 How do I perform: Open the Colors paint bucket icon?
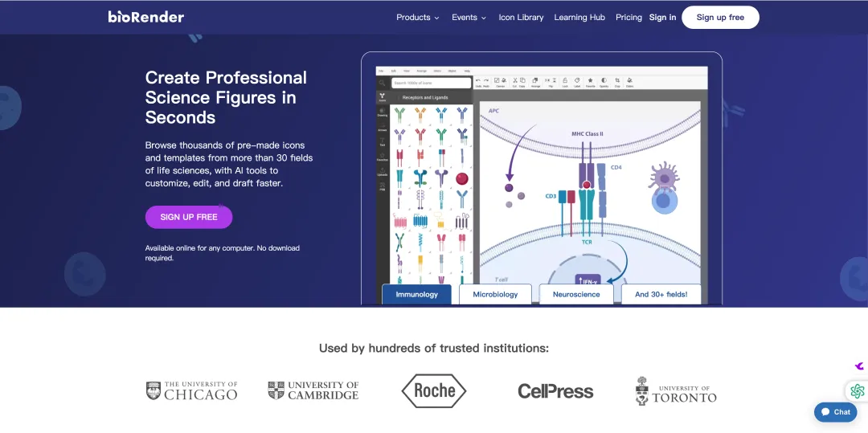click(629, 80)
